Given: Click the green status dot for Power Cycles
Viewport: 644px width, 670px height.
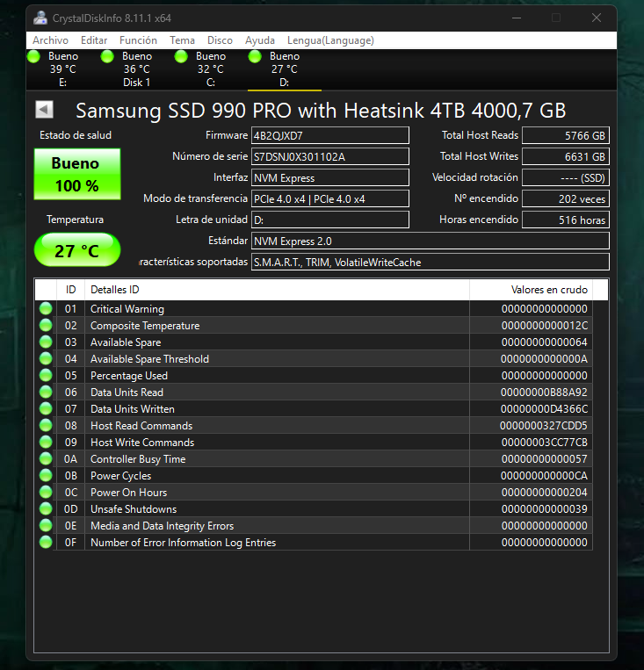Looking at the screenshot, I should (x=46, y=475).
